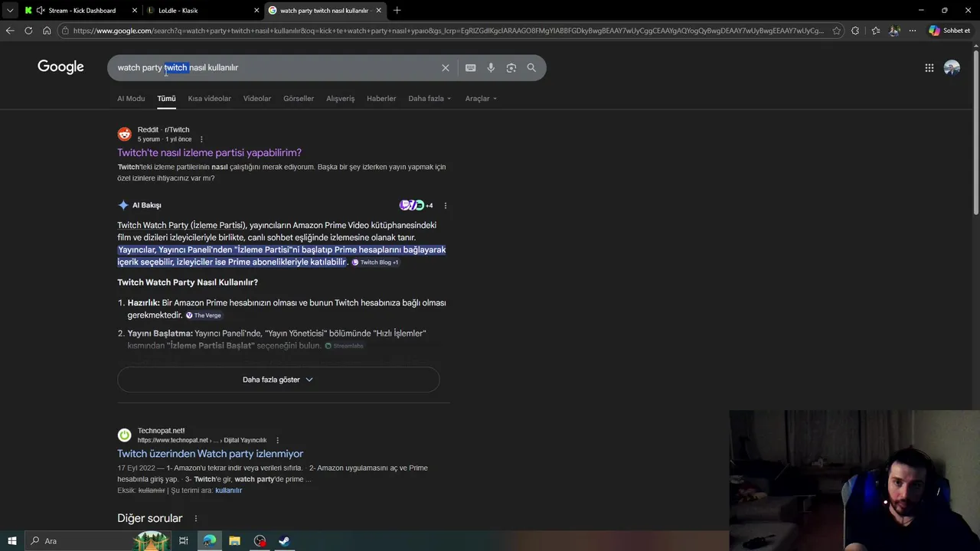Open Edge settings and more menu

[912, 31]
